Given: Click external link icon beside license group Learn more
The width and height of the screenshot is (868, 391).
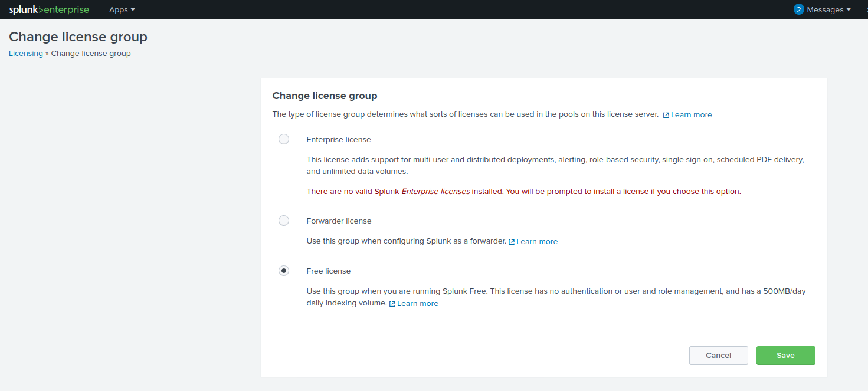Looking at the screenshot, I should [666, 115].
